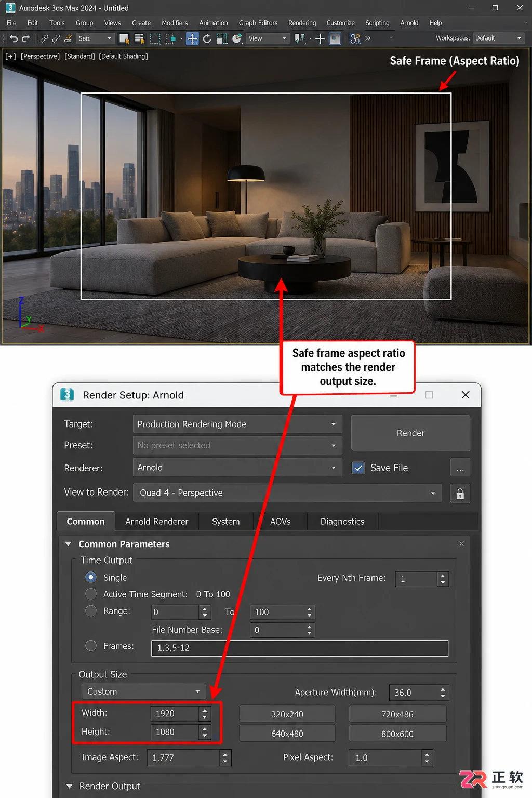The width and height of the screenshot is (532, 798).
Task: Open the View to Render dropdown
Action: [x=287, y=493]
